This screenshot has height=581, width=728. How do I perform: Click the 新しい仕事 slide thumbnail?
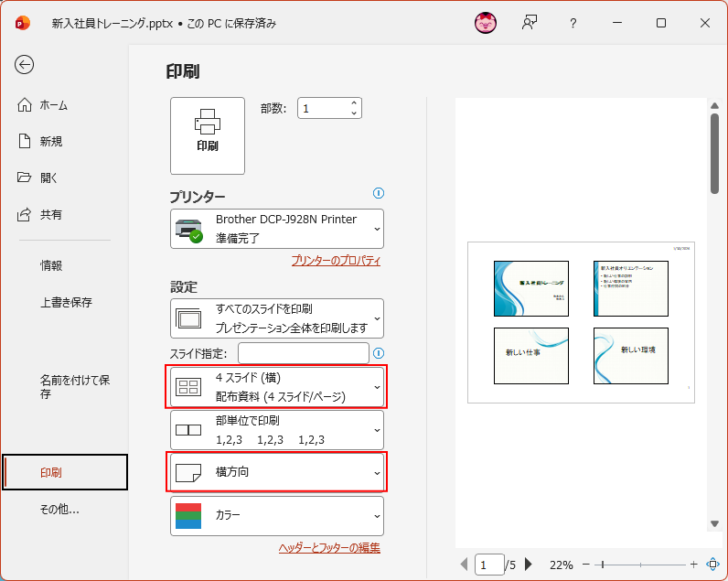[531, 356]
